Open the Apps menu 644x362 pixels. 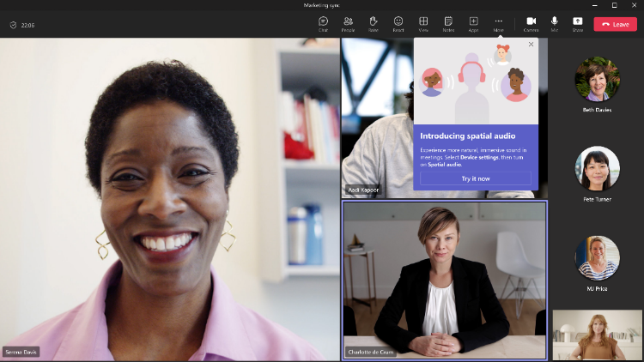pos(473,23)
